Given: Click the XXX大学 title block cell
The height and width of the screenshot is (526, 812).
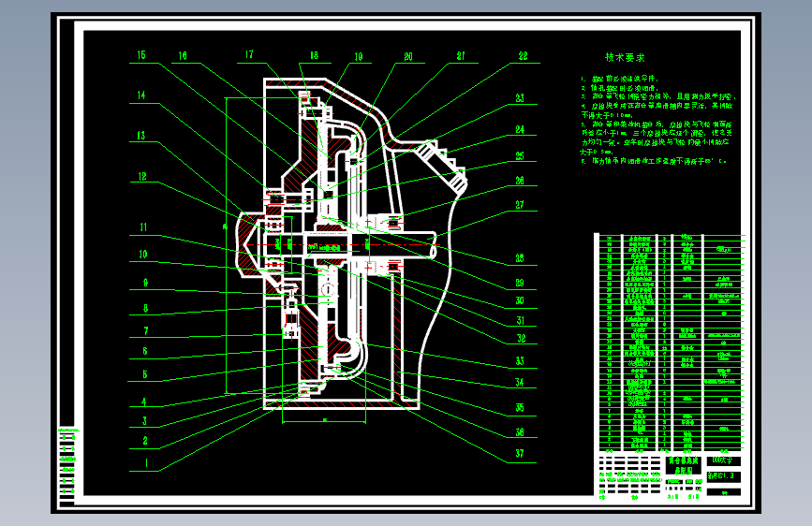Looking at the screenshot, I should [723, 460].
